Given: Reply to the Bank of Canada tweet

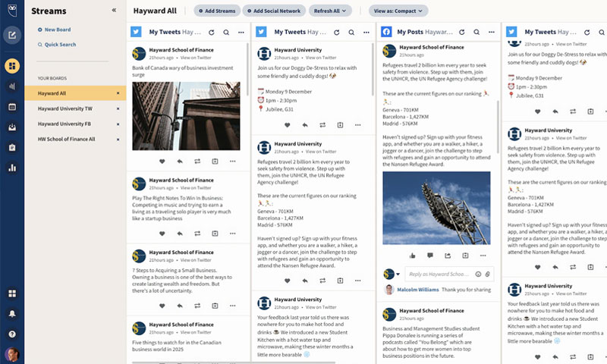Looking at the screenshot, I should coord(180,162).
